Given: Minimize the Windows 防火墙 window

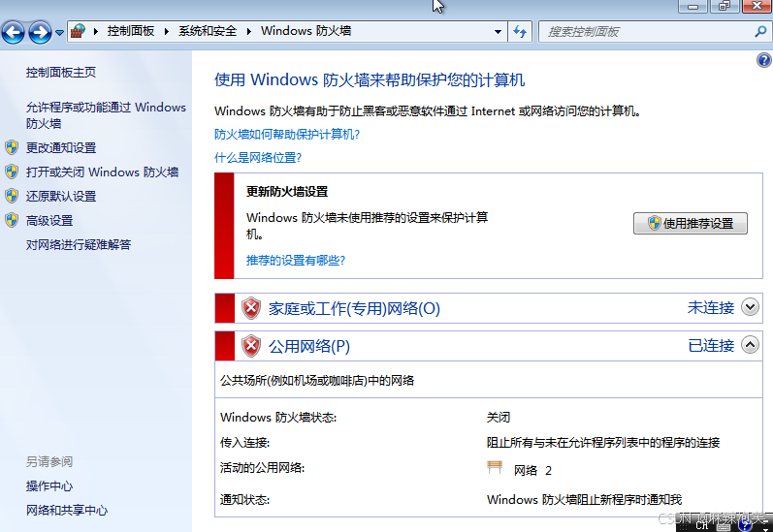Looking at the screenshot, I should [x=693, y=7].
